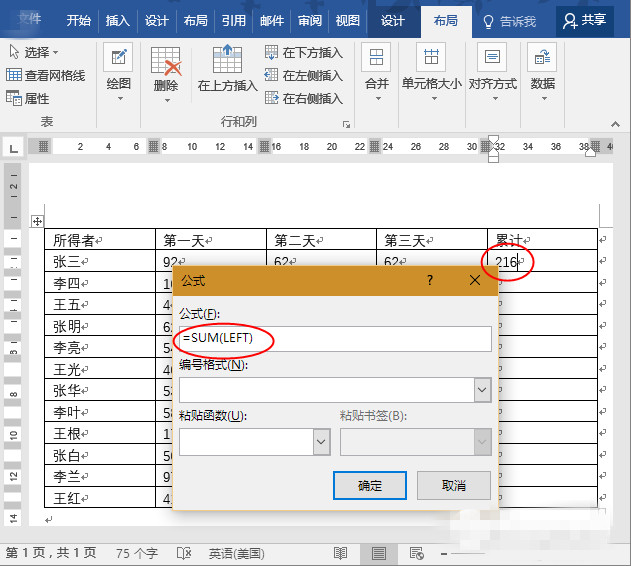Viewport: 631px width, 566px height.
Task: Switch to the Insert ribbon tab
Action: (117, 20)
